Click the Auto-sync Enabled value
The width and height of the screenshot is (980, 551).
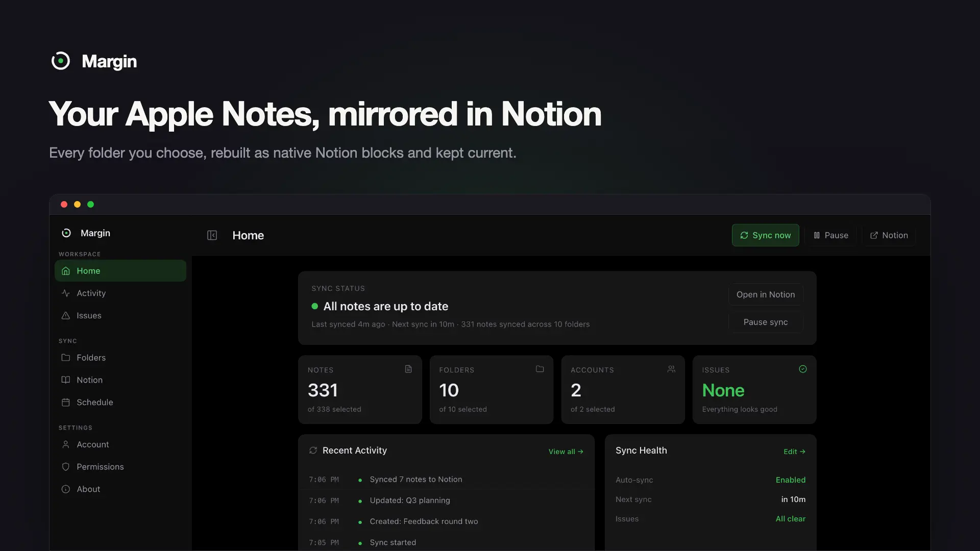(790, 480)
